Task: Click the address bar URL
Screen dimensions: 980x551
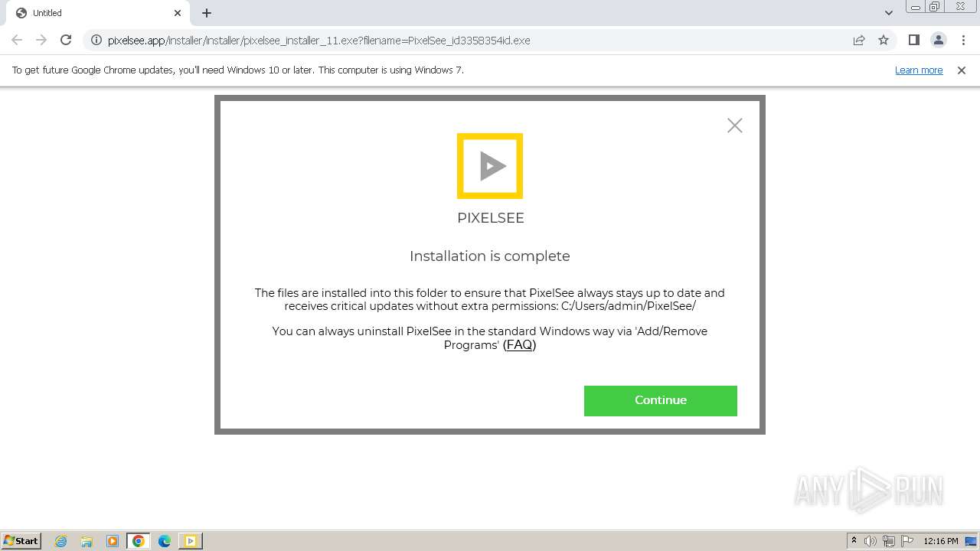Action: 318,40
